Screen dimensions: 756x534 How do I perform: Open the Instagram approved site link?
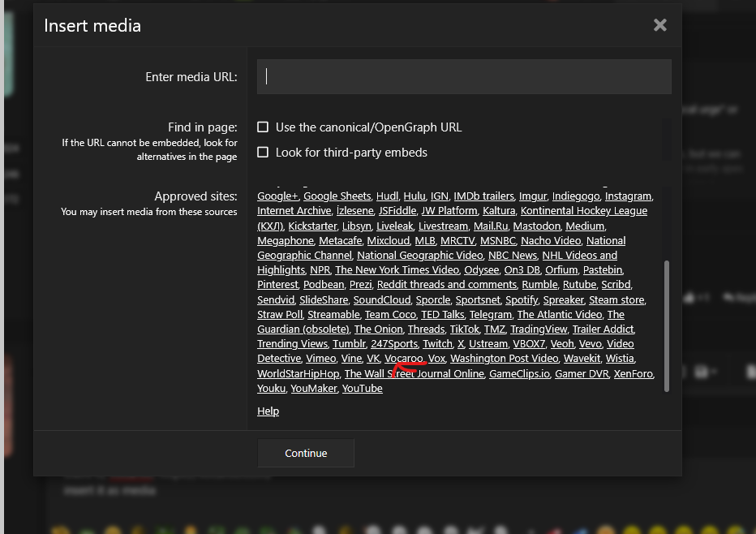tap(628, 196)
